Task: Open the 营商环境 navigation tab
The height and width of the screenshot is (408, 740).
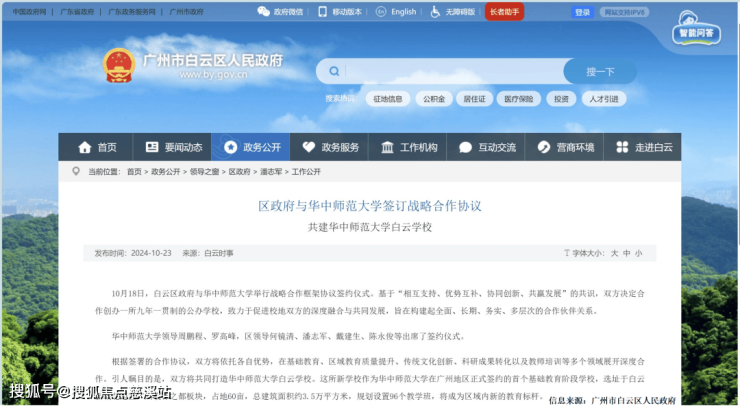Action: 564,147
